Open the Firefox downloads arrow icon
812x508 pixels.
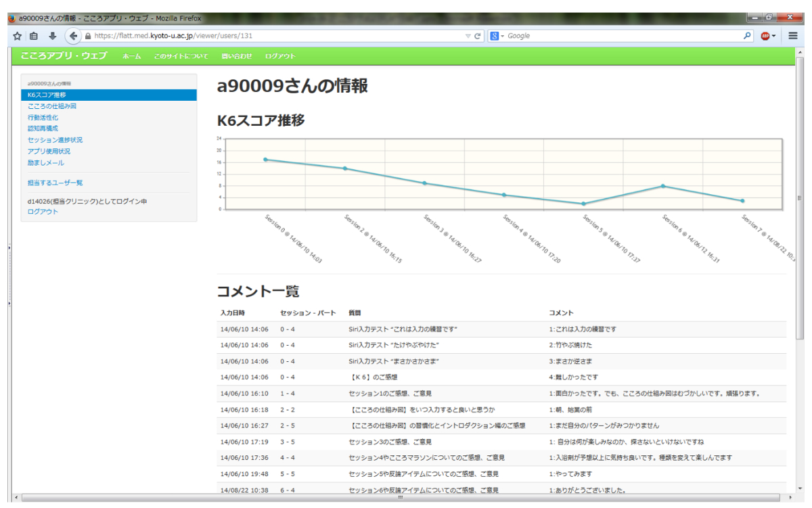tap(52, 36)
